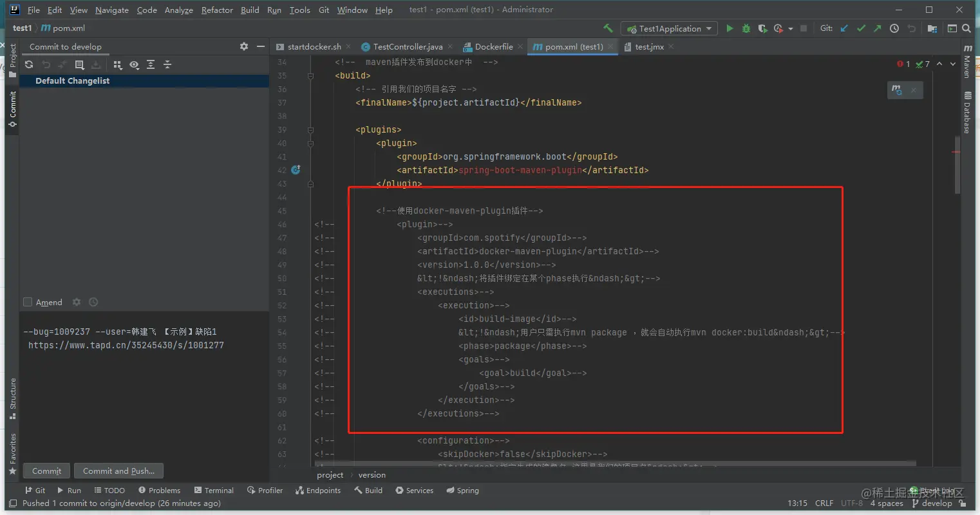980x515 pixels.
Task: Click the build hammer icon
Action: click(x=608, y=28)
